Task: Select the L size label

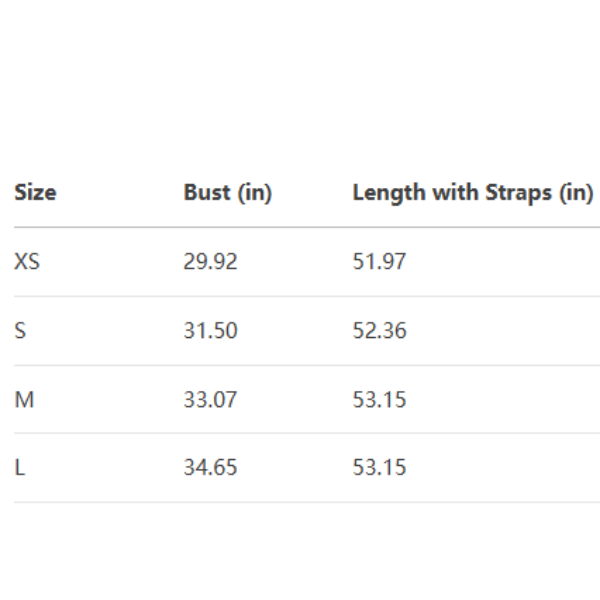Action: click(20, 467)
